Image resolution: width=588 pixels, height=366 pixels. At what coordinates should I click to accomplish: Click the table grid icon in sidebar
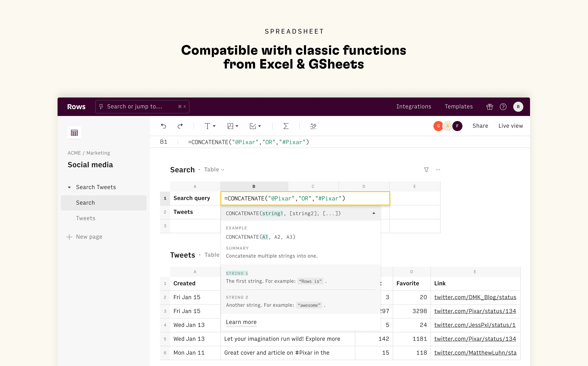point(74,133)
